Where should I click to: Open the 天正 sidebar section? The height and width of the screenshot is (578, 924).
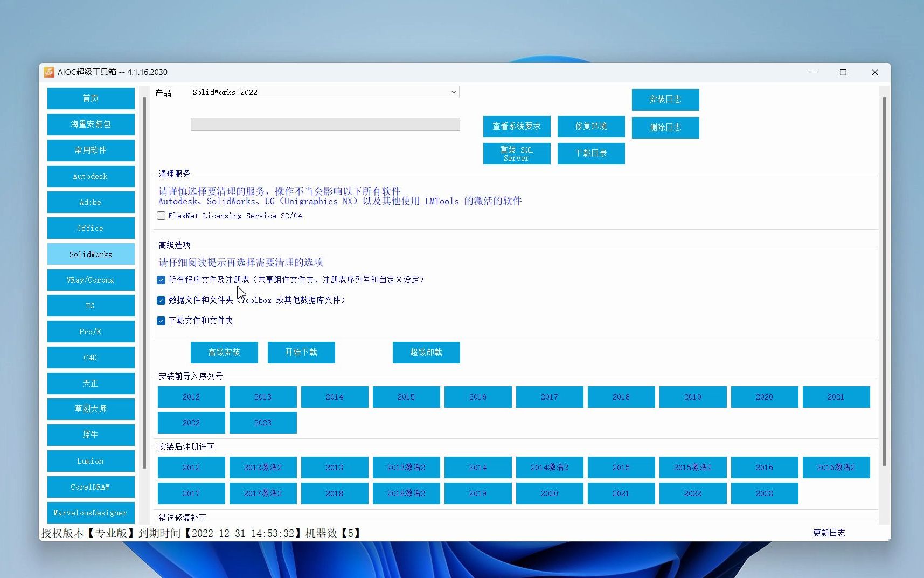pos(91,383)
